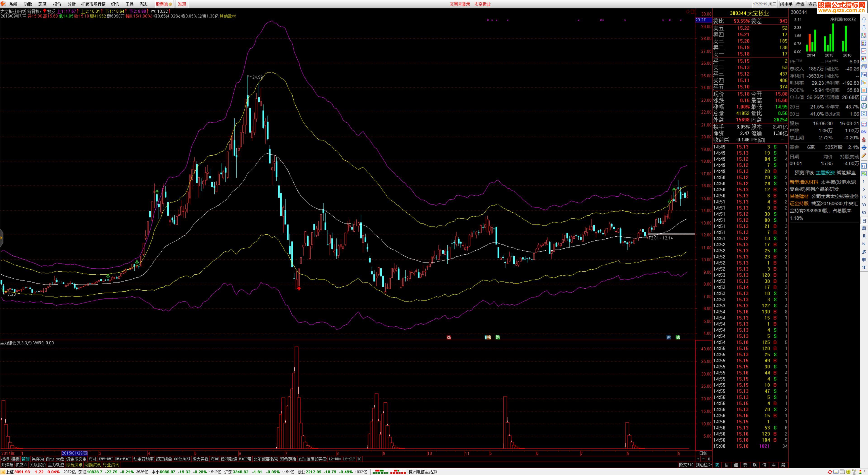Click the F5 icon in right sidebar
This screenshot has width=868, height=475.
(864, 166)
